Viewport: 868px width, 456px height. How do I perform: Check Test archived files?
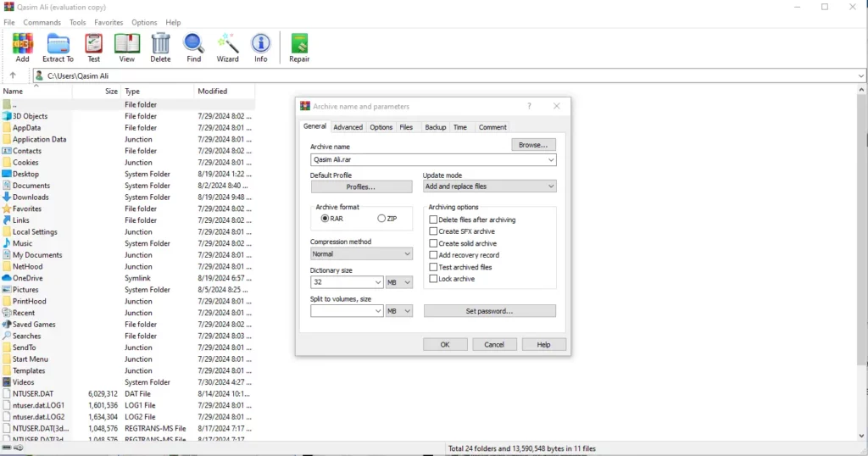coord(433,267)
